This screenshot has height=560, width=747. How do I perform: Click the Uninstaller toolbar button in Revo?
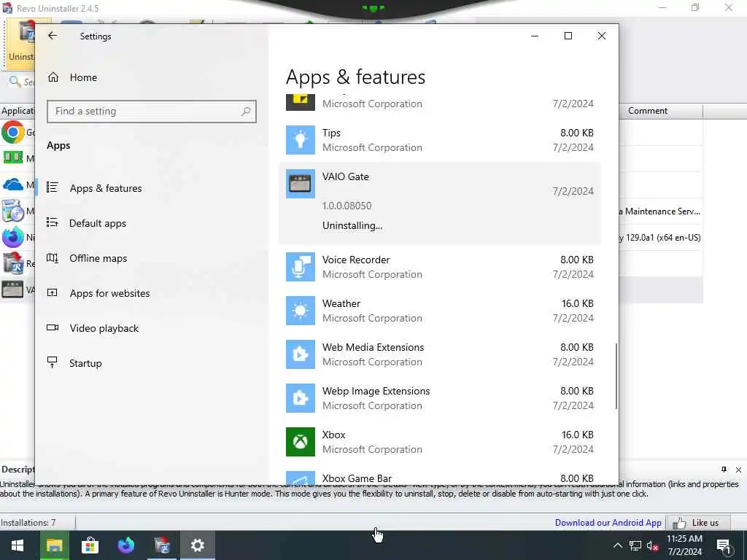[x=20, y=44]
